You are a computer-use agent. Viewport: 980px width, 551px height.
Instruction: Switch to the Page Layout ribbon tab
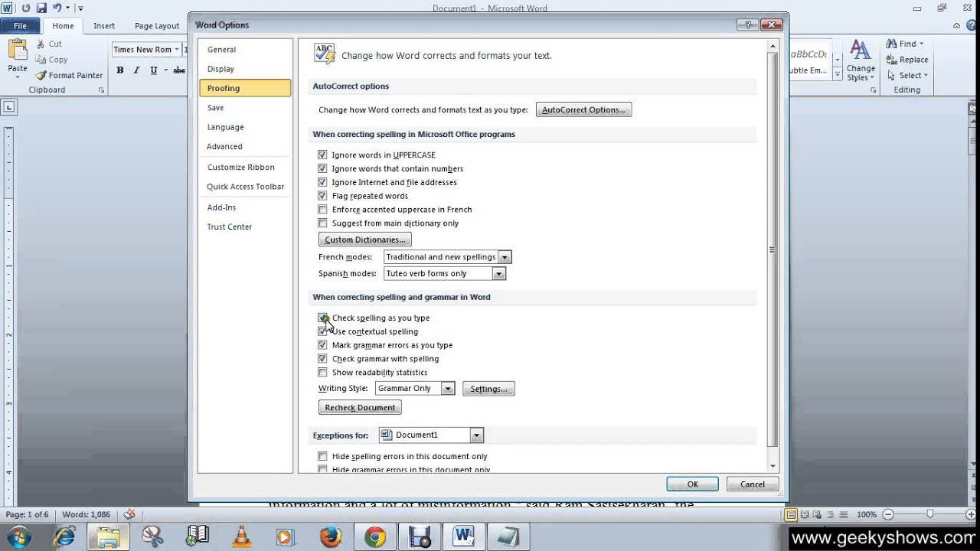click(x=157, y=26)
